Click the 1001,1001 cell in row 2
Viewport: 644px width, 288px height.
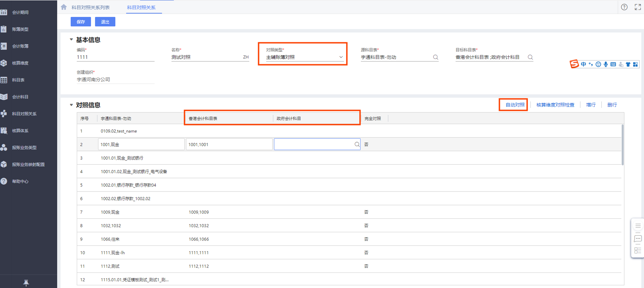click(x=229, y=145)
